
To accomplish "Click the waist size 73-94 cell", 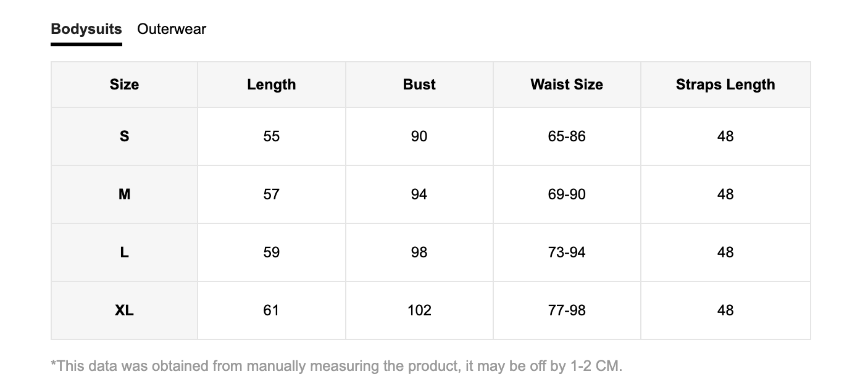I will [x=567, y=252].
